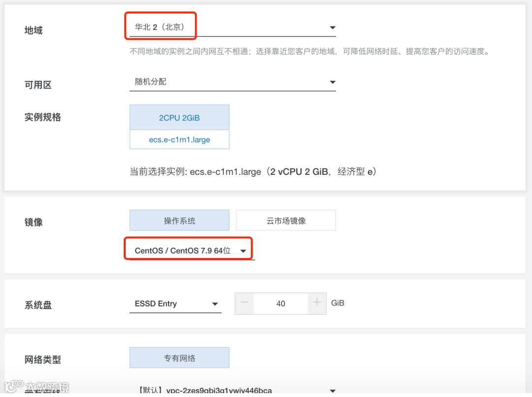Click the 当前选择实例 summary text

pos(254,172)
